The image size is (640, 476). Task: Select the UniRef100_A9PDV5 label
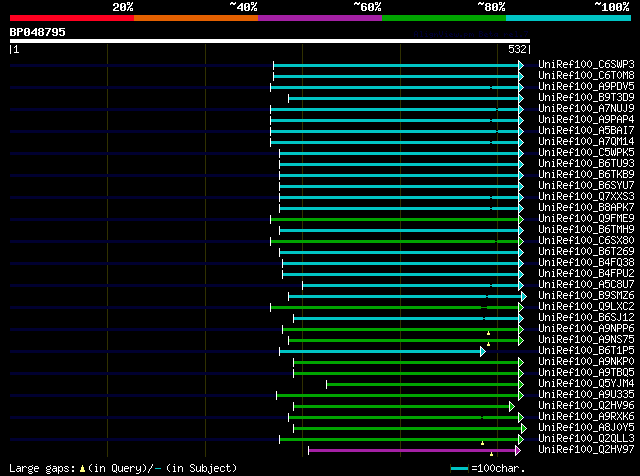coord(586,87)
